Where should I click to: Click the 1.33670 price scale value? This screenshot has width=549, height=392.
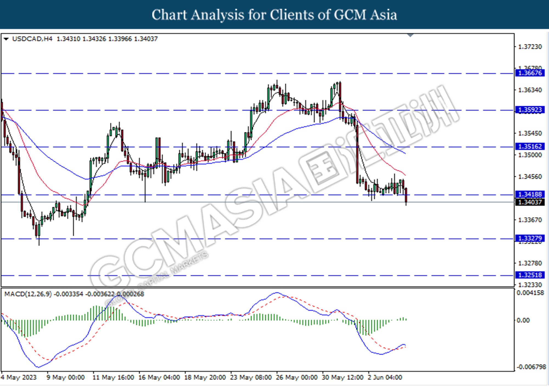530,220
